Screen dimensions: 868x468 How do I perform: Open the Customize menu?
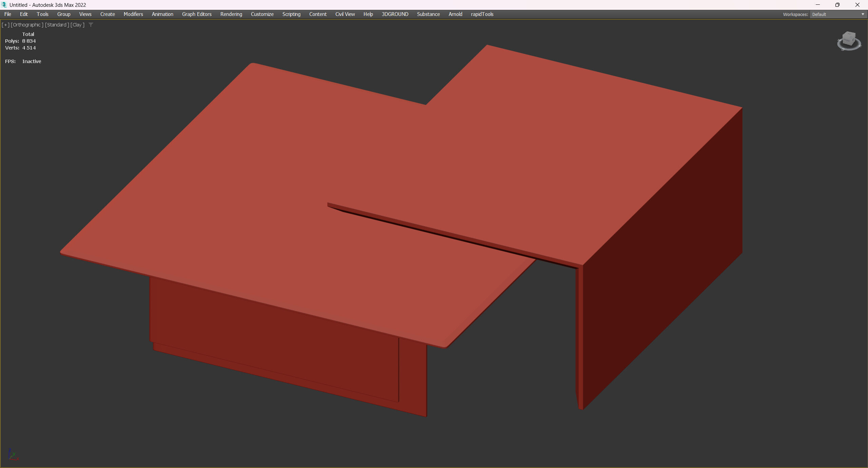coord(262,14)
